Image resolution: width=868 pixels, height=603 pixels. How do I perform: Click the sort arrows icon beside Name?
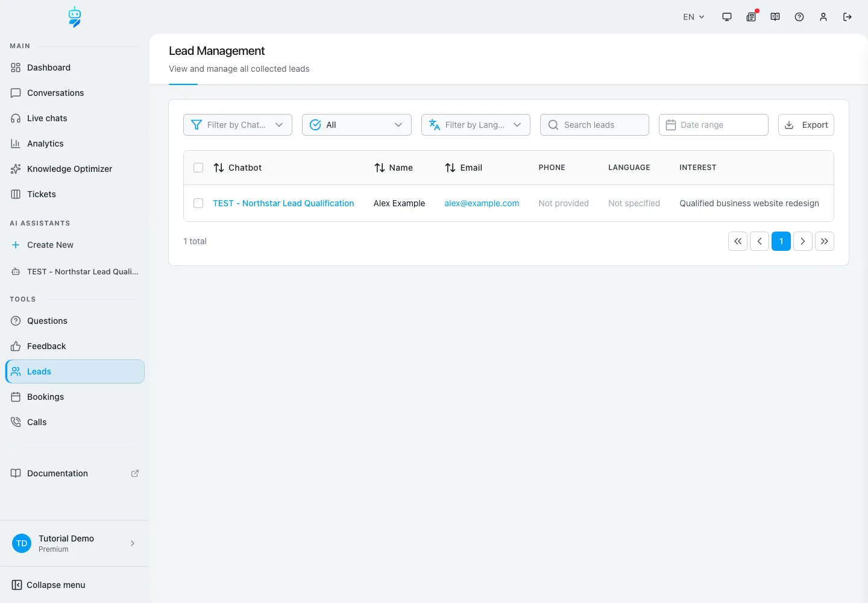pyautogui.click(x=380, y=168)
